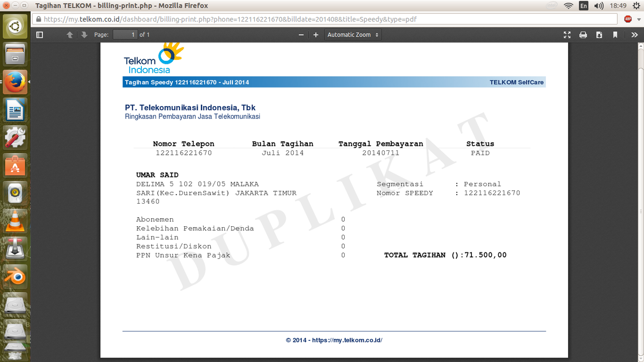This screenshot has height=362, width=644.
Task: Open the Automatic Zoom dropdown
Action: pyautogui.click(x=353, y=35)
